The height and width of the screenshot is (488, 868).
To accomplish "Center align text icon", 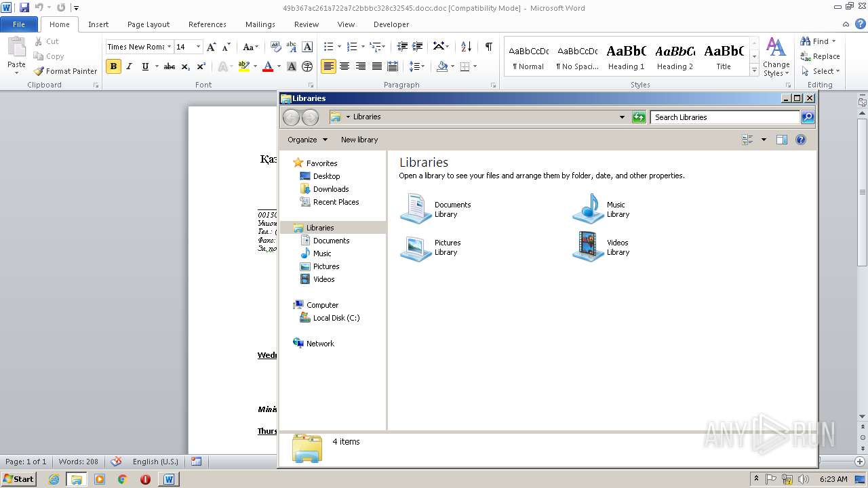I will (x=344, y=66).
